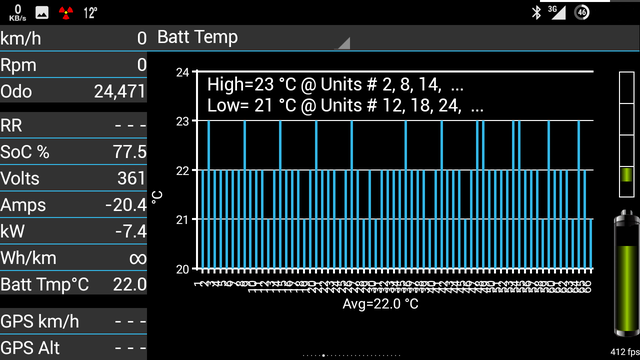The height and width of the screenshot is (360, 640).
Task: Open the Batt Temp screen dropdown
Action: pyautogui.click(x=253, y=38)
